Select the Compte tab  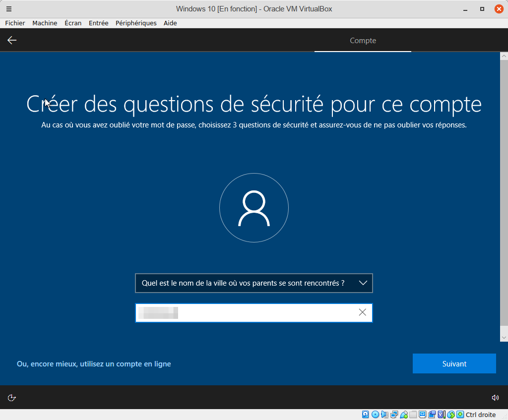[x=363, y=41]
